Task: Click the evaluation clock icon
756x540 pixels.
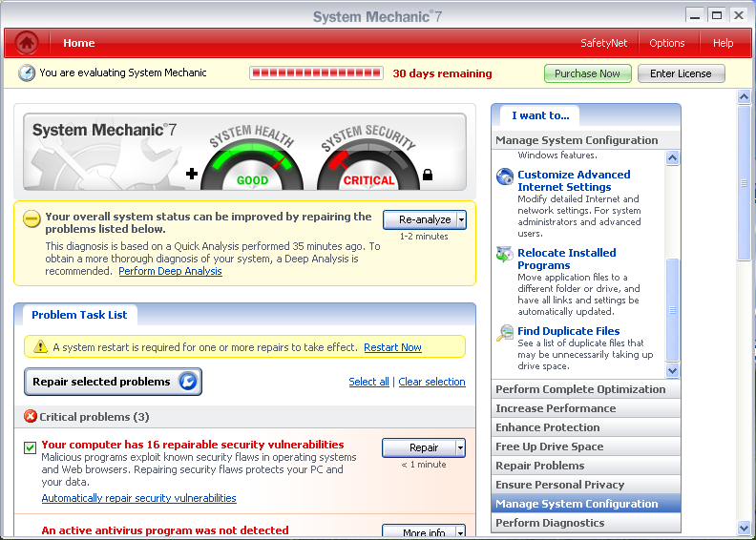Action: pyautogui.click(x=27, y=73)
